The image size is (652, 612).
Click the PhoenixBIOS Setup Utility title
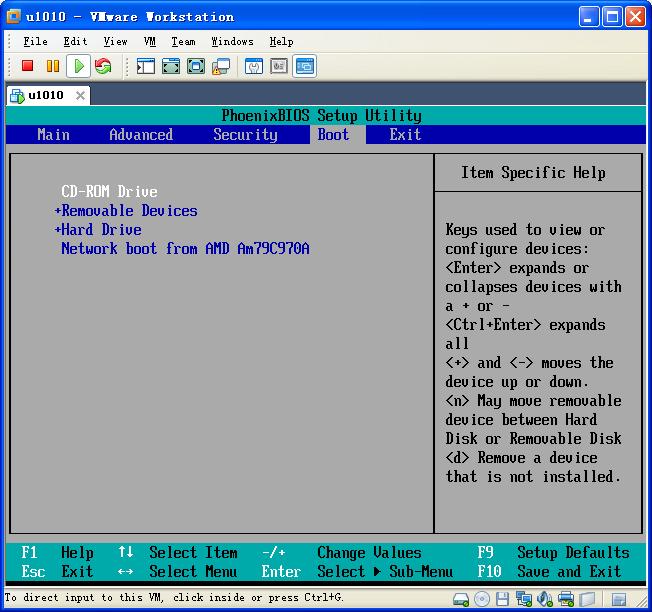tap(321, 116)
